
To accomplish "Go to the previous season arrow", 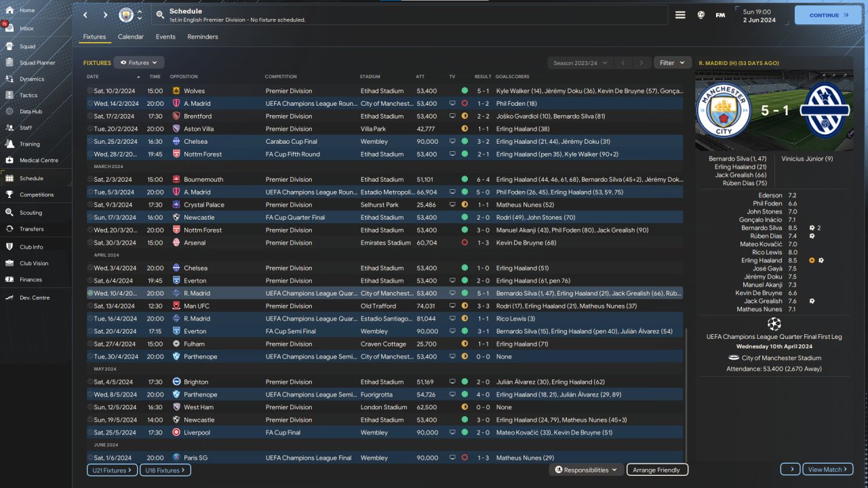I will pyautogui.click(x=623, y=63).
